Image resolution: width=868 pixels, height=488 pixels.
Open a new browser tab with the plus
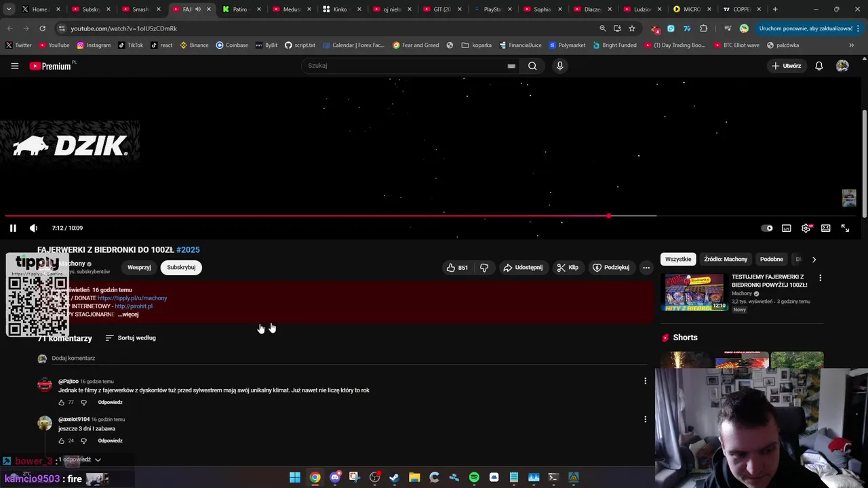tap(775, 9)
